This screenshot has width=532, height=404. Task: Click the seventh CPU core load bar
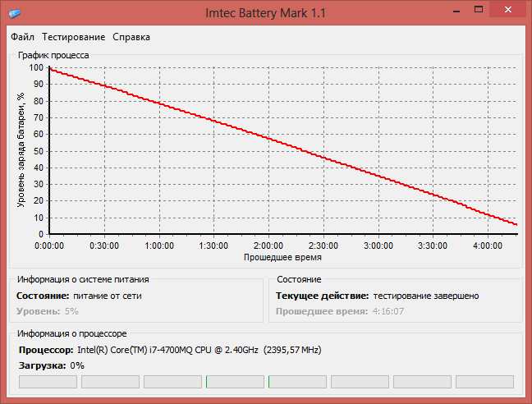423,382
